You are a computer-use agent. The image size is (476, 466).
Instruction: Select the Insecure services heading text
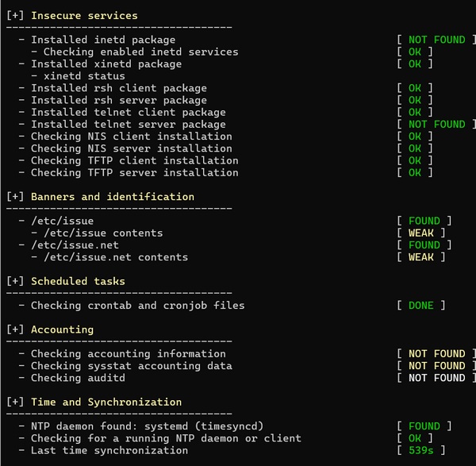(x=84, y=15)
